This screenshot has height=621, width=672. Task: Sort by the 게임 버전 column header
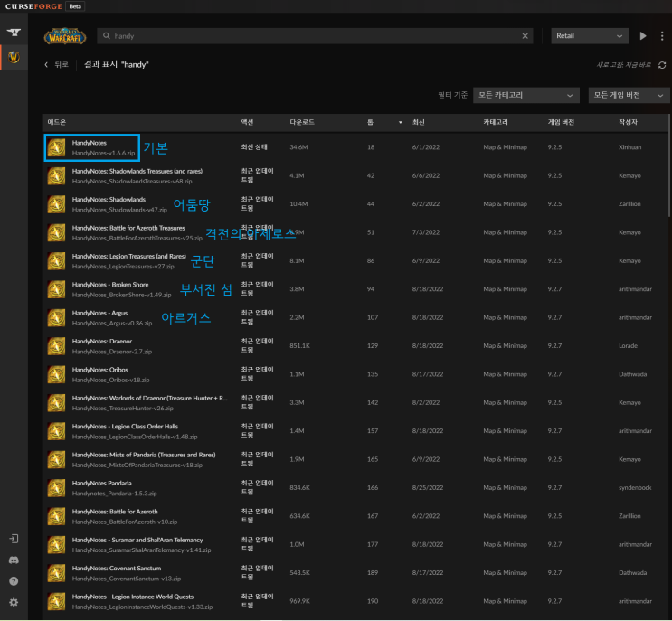[x=561, y=123]
